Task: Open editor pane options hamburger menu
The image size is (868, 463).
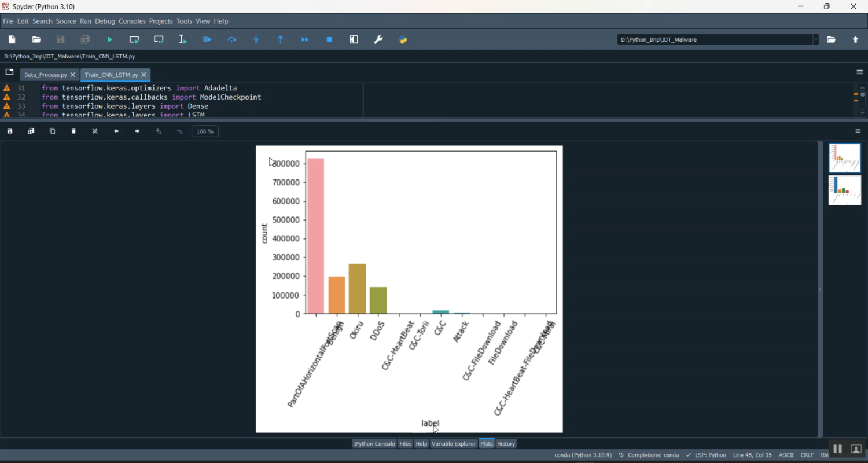Action: coord(859,72)
